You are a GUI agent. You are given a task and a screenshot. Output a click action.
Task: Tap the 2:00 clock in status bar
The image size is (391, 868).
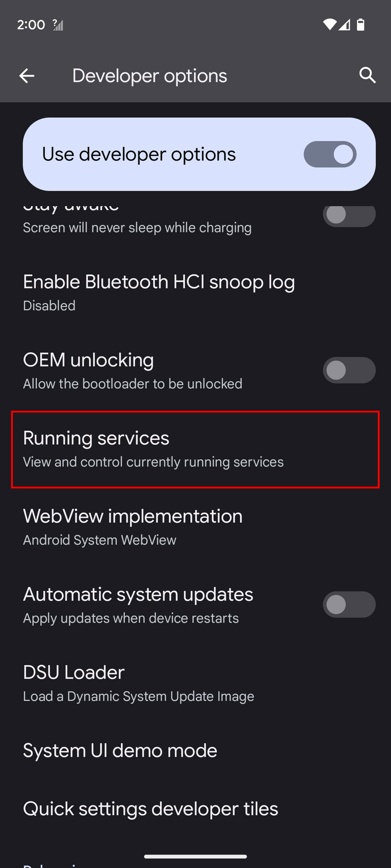(31, 25)
